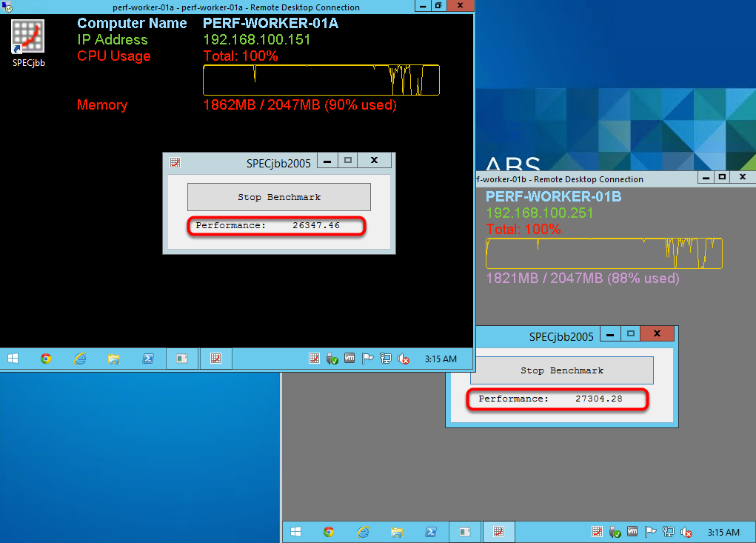Viewport: 756px width, 543px height.
Task: Click Safely Remove Hardware tray icon in 01a
Action: 332,359
